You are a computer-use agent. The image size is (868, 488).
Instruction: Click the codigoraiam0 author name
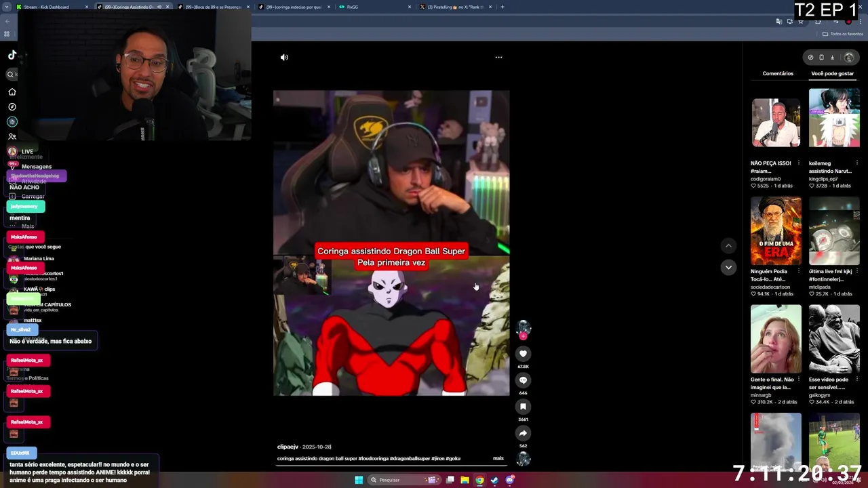[x=766, y=179]
